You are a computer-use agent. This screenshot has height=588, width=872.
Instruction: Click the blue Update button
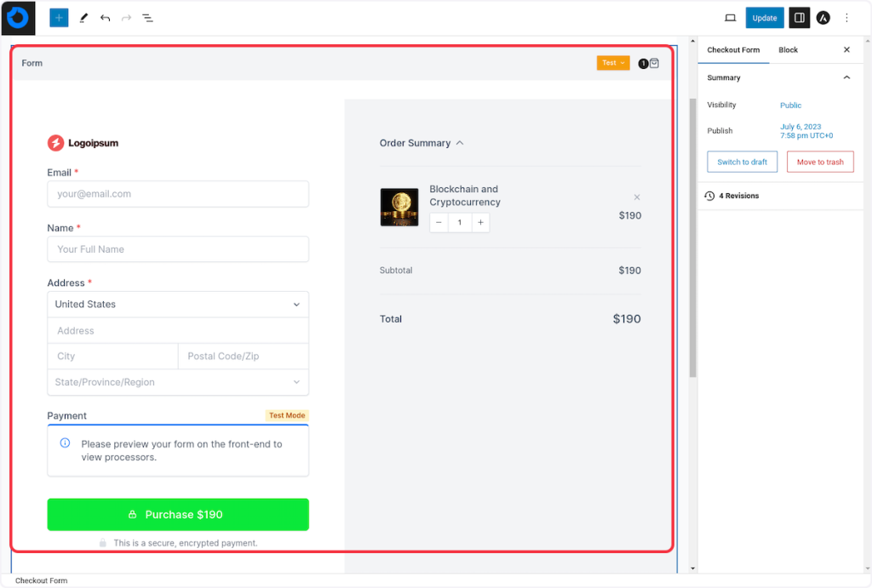[x=764, y=18]
